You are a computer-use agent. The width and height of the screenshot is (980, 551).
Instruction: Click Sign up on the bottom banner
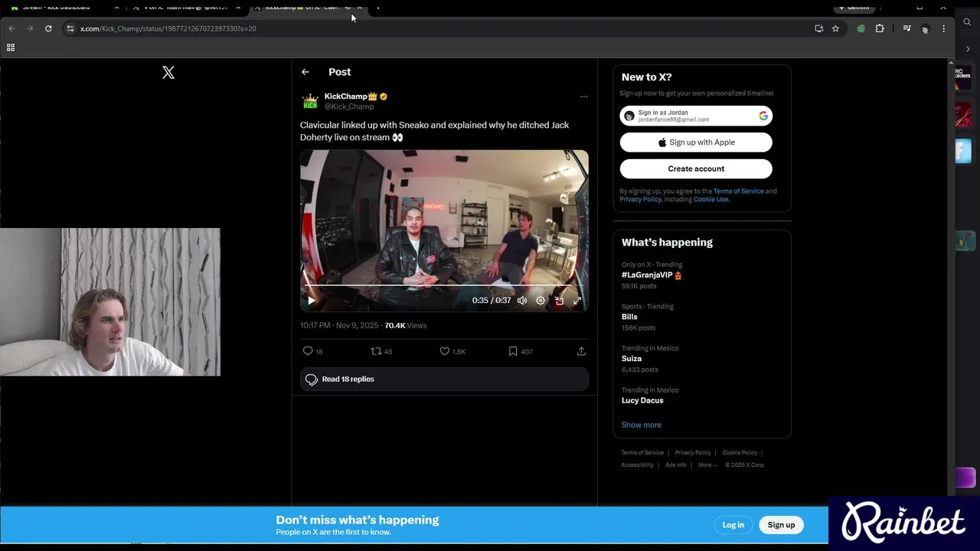pos(781,525)
